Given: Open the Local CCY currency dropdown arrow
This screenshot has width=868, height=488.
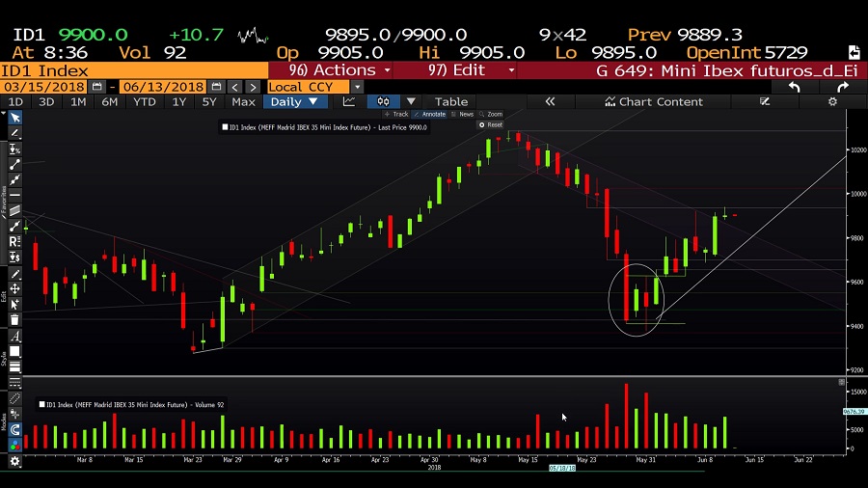Looking at the screenshot, I should [357, 87].
